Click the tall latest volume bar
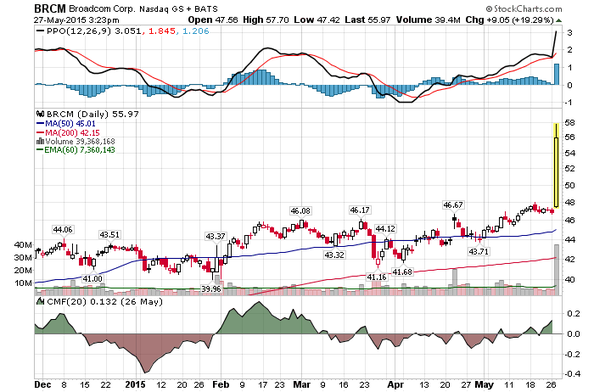The image size is (594, 392). point(556,270)
